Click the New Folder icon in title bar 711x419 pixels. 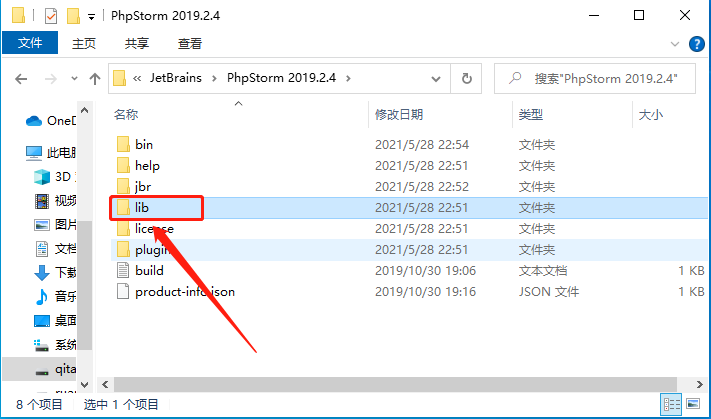point(73,16)
